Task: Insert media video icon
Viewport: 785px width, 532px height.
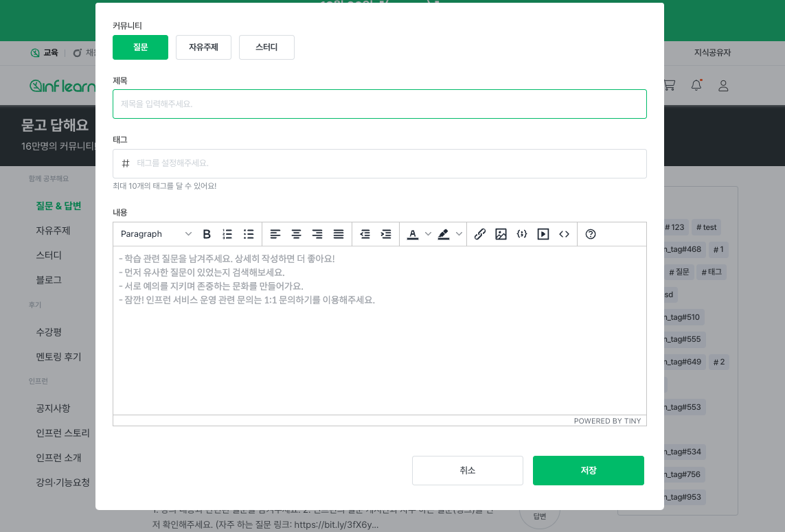Action: click(543, 234)
